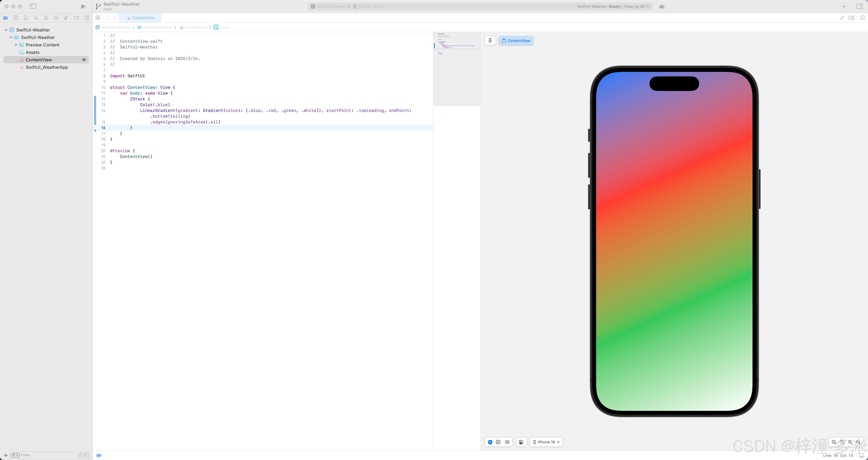The height and width of the screenshot is (460, 868).
Task: Click the ContentView preview selector button
Action: click(x=516, y=41)
